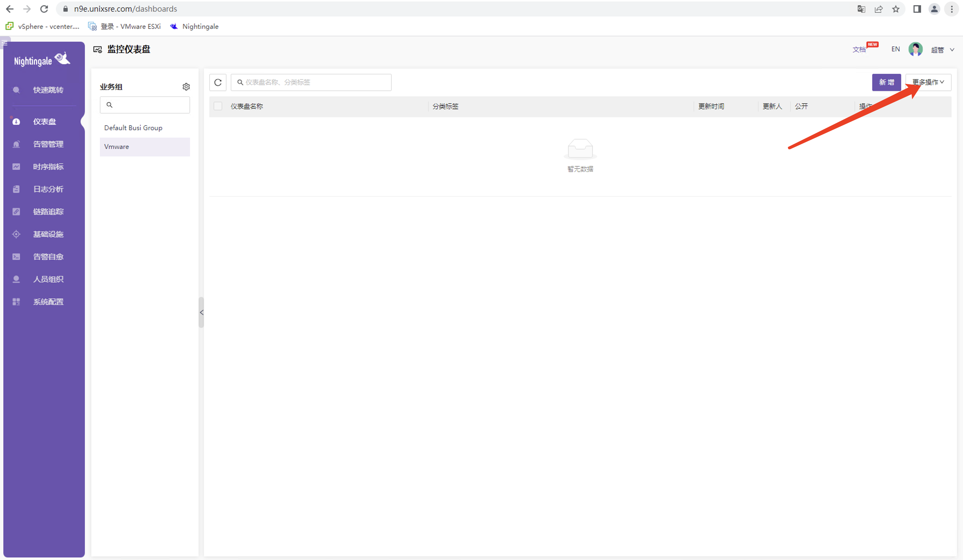
Task: Refresh the dashboard list
Action: [218, 83]
